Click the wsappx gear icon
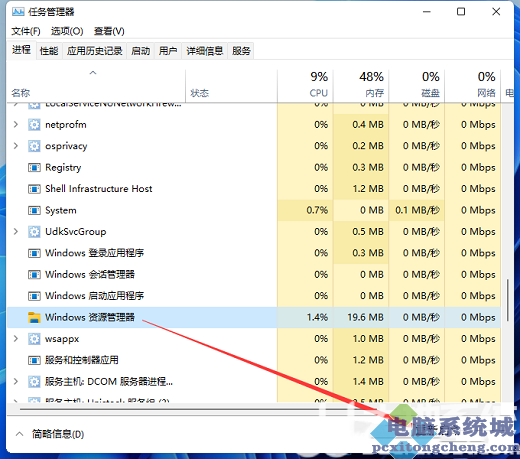520x459 pixels. pos(34,339)
